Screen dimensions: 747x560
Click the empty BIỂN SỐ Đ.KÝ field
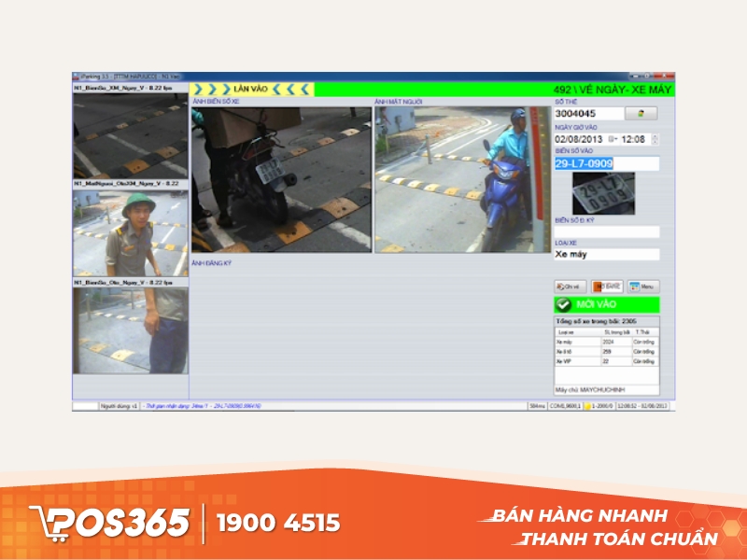pyautogui.click(x=606, y=231)
